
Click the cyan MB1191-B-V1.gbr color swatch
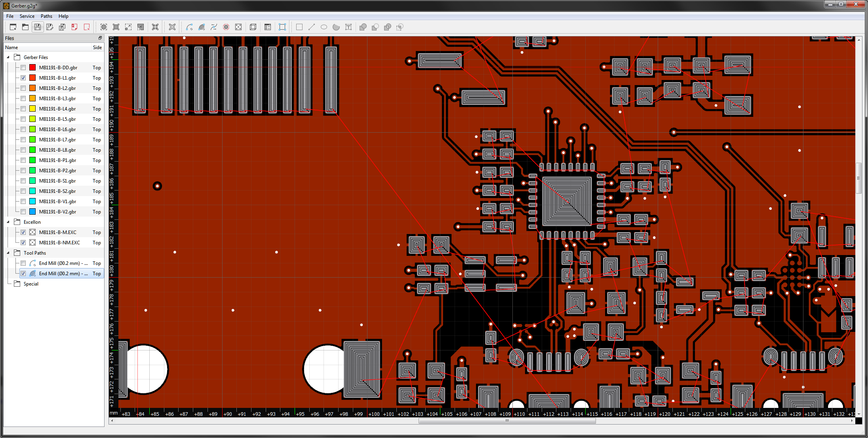click(32, 202)
